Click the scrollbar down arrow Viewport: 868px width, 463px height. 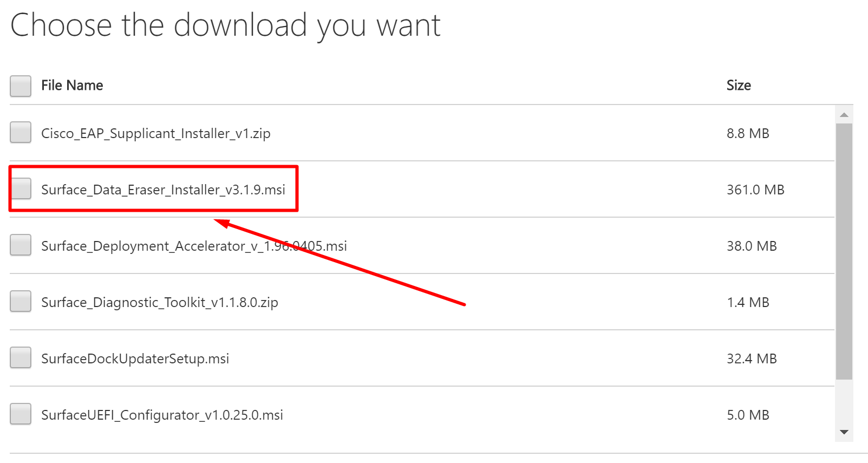point(845,432)
